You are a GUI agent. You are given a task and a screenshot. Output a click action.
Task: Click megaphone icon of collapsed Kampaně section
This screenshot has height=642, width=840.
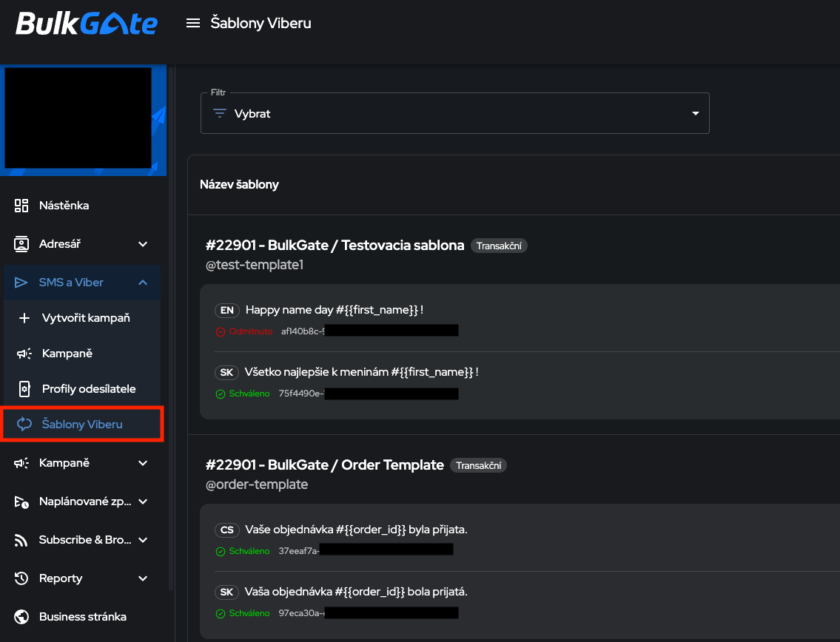pos(21,463)
